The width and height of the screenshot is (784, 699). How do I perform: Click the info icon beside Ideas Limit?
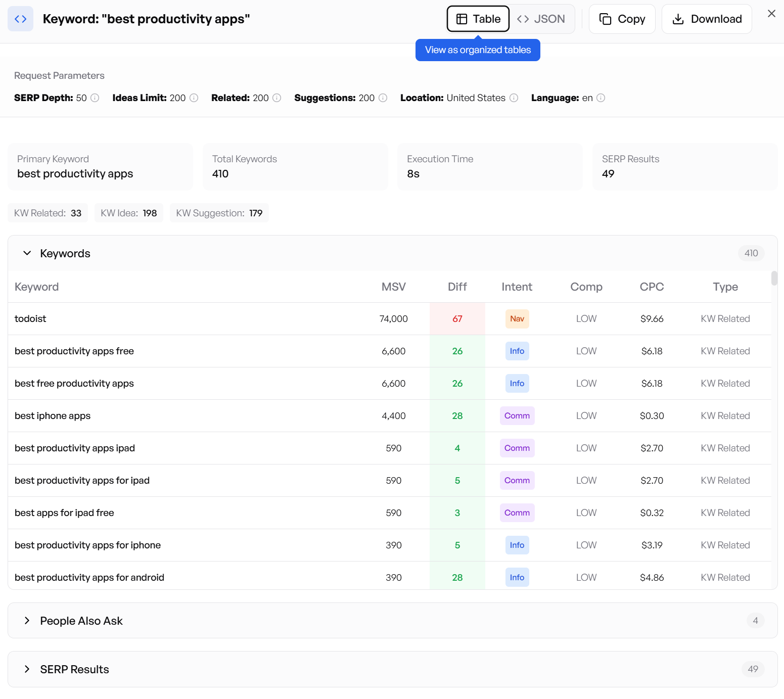[195, 98]
